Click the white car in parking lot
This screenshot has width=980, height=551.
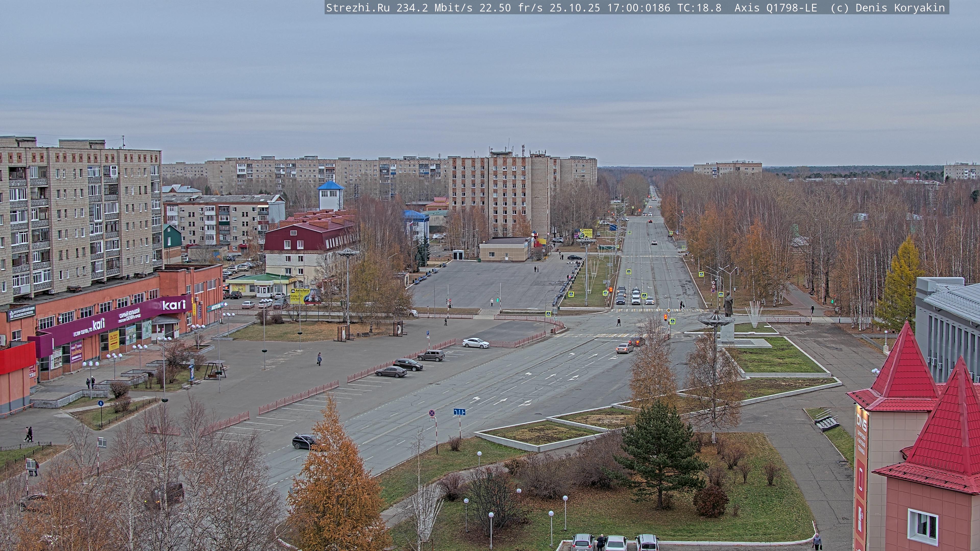[476, 343]
